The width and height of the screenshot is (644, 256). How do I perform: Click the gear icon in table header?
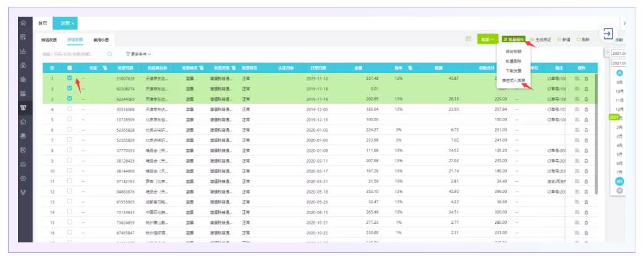point(52,67)
